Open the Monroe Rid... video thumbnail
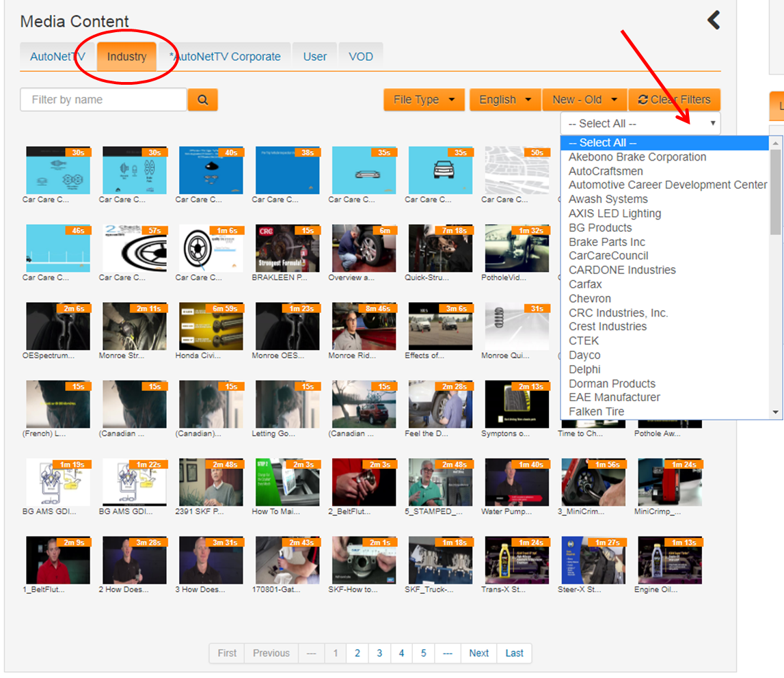Screen dimensions: 784x678 tap(364, 327)
